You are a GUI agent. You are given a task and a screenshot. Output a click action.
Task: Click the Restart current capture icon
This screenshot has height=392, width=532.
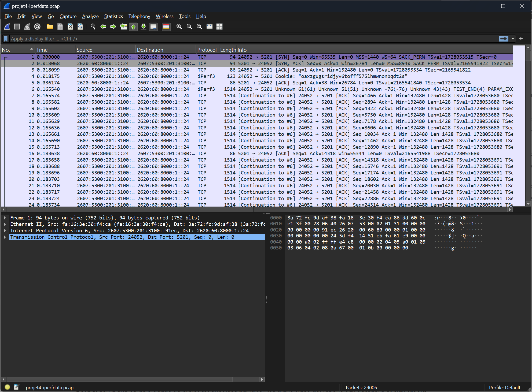[27, 27]
